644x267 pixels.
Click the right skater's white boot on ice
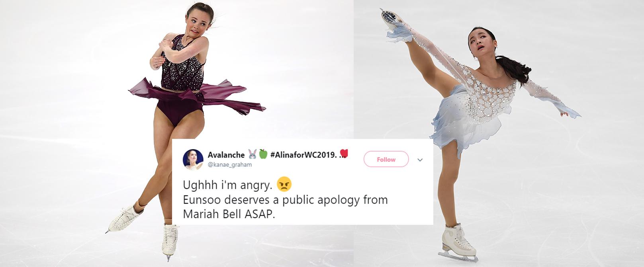458,240
